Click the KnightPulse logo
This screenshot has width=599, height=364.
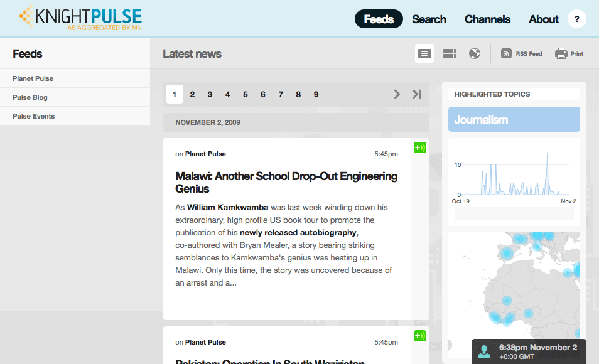80,18
